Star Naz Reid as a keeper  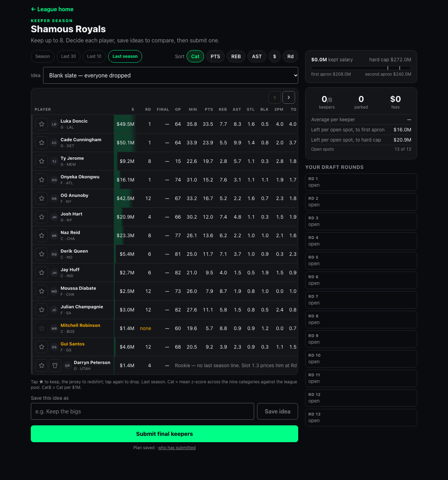point(42,235)
